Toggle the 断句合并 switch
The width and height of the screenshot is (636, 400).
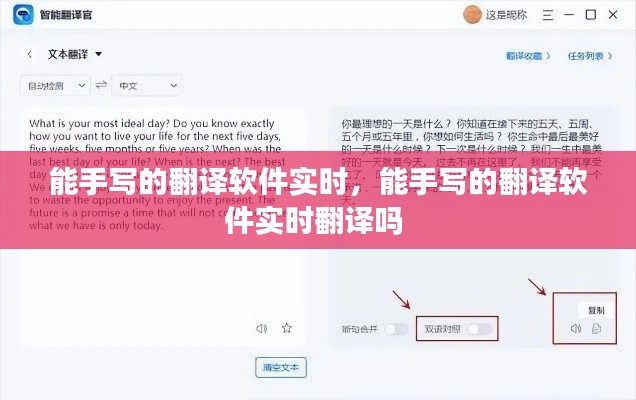tap(396, 329)
